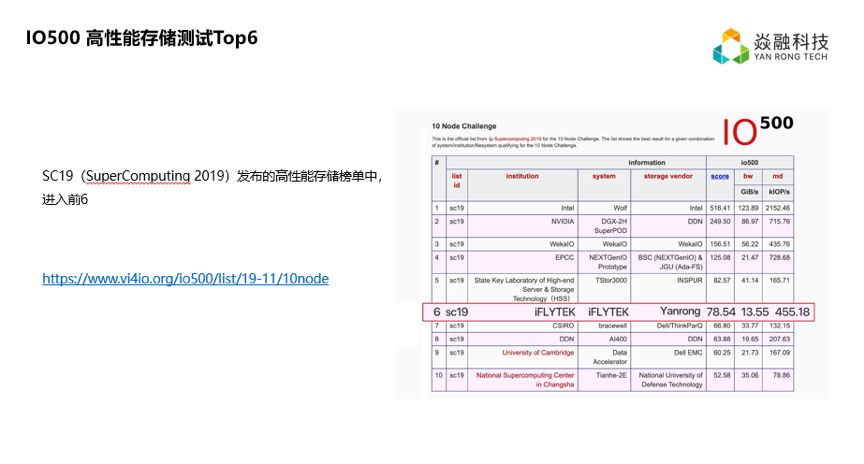Image resolution: width=864 pixels, height=464 pixels.
Task: Click the 'BSC (NEXTGenIO) & JGU (Ada-FS)' cell
Action: [670, 262]
